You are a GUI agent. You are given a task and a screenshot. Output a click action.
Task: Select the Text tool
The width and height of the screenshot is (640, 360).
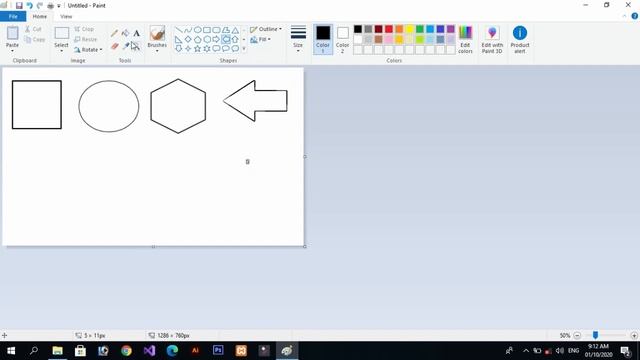[x=136, y=33]
